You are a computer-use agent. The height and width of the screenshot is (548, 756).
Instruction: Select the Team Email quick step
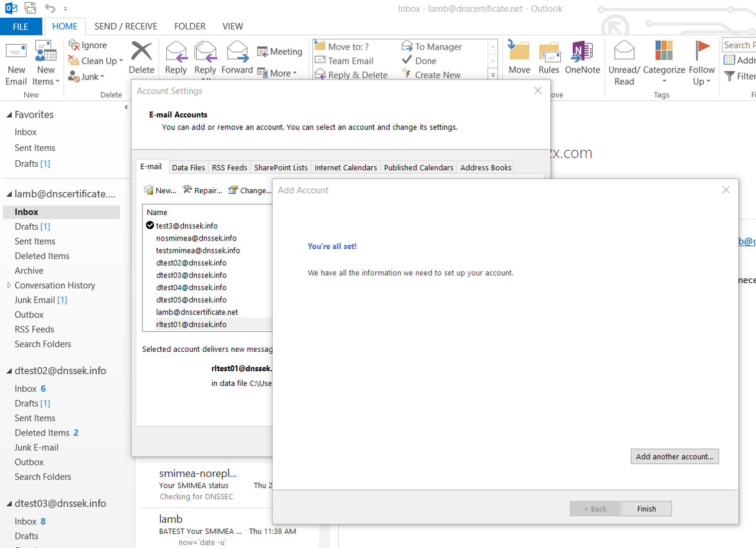pos(344,61)
